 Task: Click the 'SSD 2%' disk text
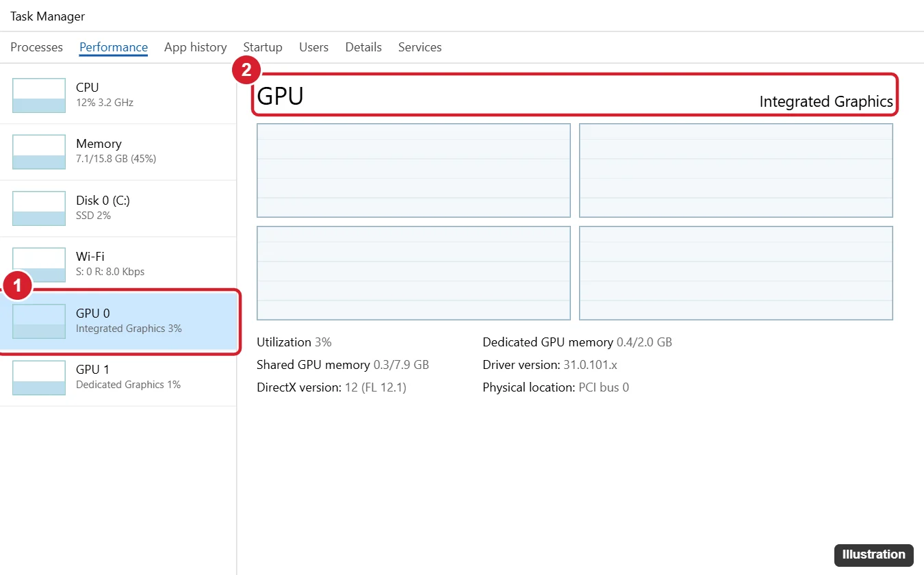(93, 216)
